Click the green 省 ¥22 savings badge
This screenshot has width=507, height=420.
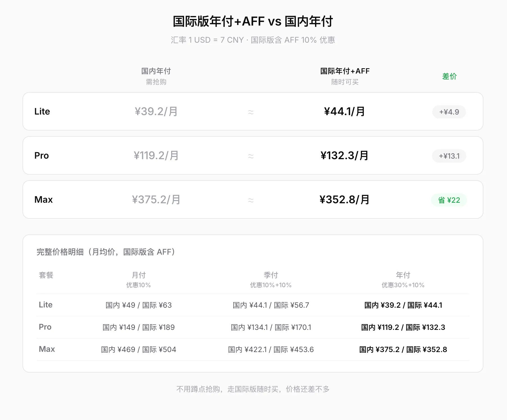449,200
